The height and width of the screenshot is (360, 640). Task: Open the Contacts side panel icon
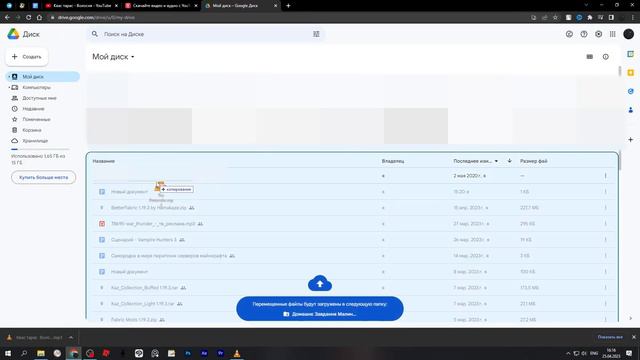(631, 110)
